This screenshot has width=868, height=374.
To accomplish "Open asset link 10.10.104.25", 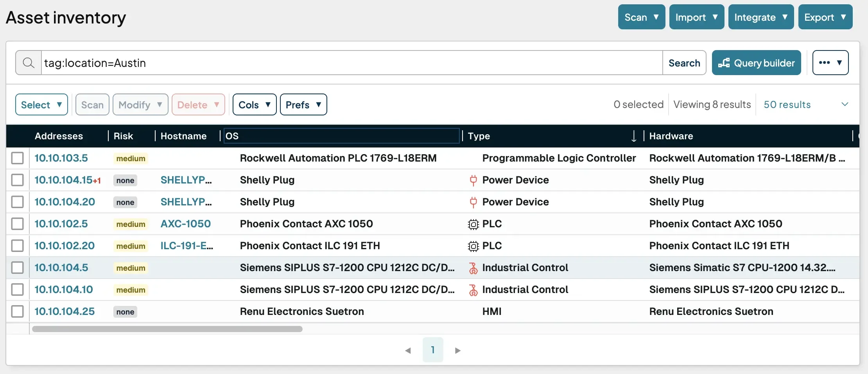I will [x=65, y=311].
